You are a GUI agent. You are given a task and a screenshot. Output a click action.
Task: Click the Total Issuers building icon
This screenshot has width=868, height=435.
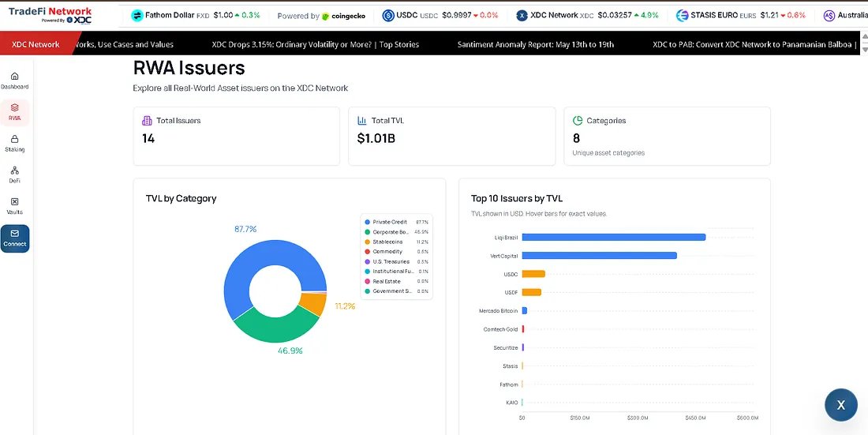tap(147, 120)
